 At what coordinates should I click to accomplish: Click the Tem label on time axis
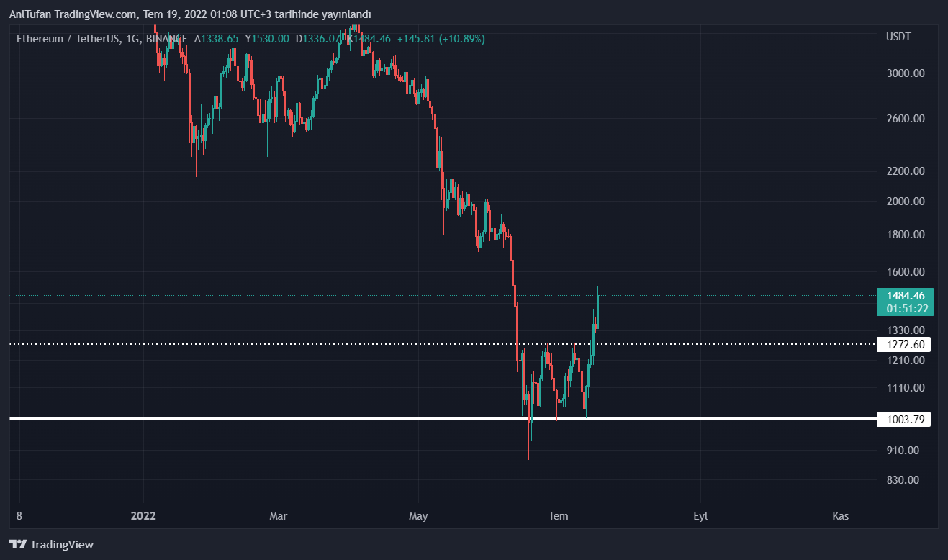coord(558,516)
